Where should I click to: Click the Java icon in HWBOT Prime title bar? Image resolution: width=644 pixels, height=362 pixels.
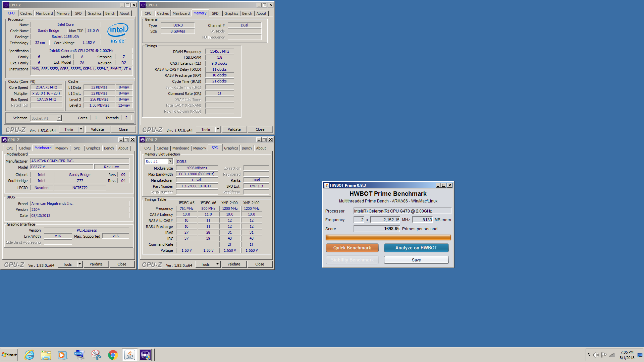(x=326, y=185)
